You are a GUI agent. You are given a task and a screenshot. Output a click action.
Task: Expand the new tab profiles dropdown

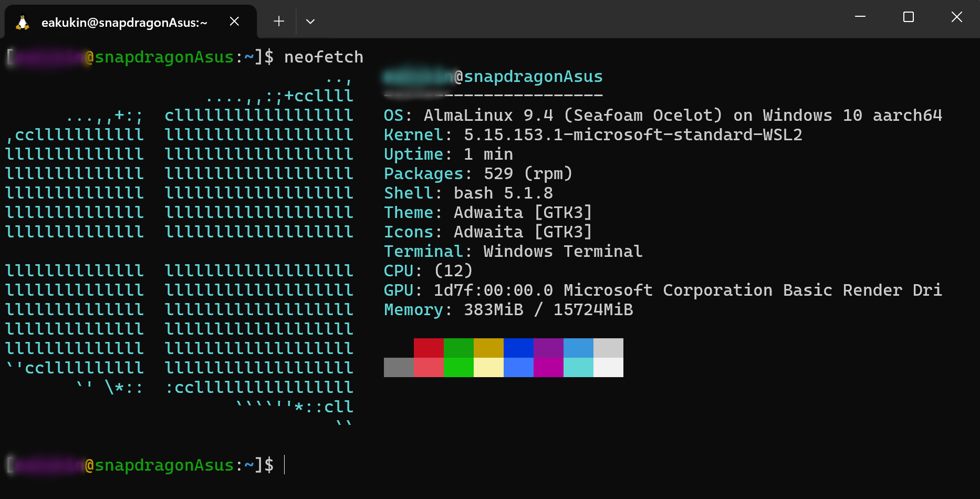(x=310, y=22)
